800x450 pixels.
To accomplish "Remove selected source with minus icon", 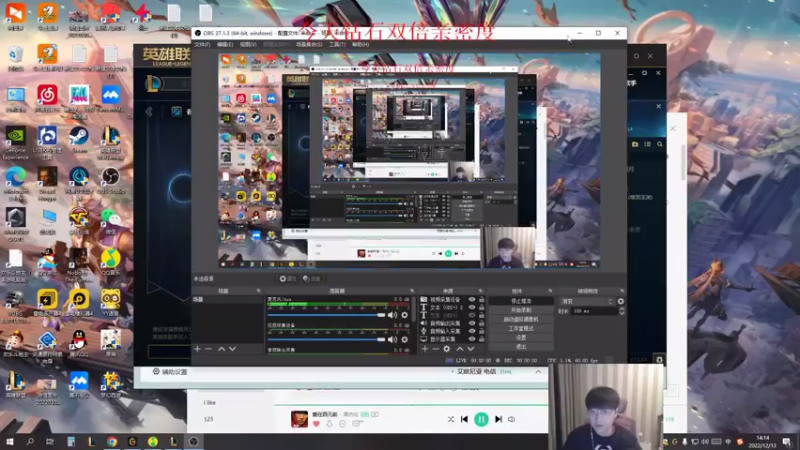I will point(435,349).
